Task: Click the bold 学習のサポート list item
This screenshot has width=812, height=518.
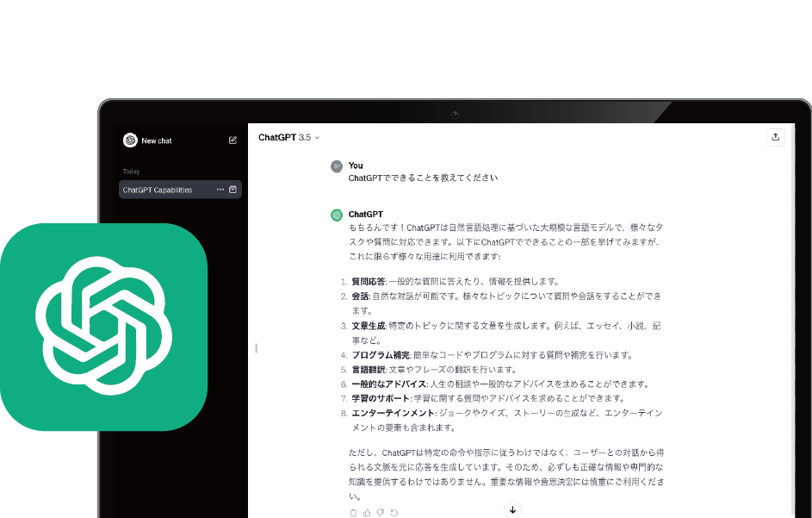Action: point(381,398)
